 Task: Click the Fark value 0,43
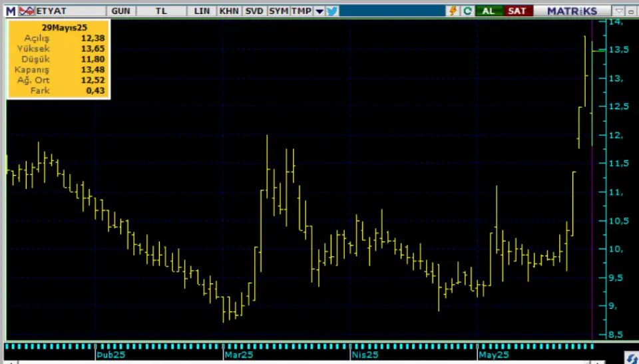[x=95, y=91]
